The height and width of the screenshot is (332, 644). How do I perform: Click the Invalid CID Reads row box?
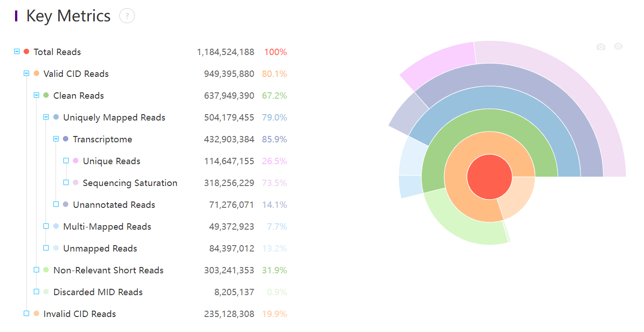pos(26,313)
